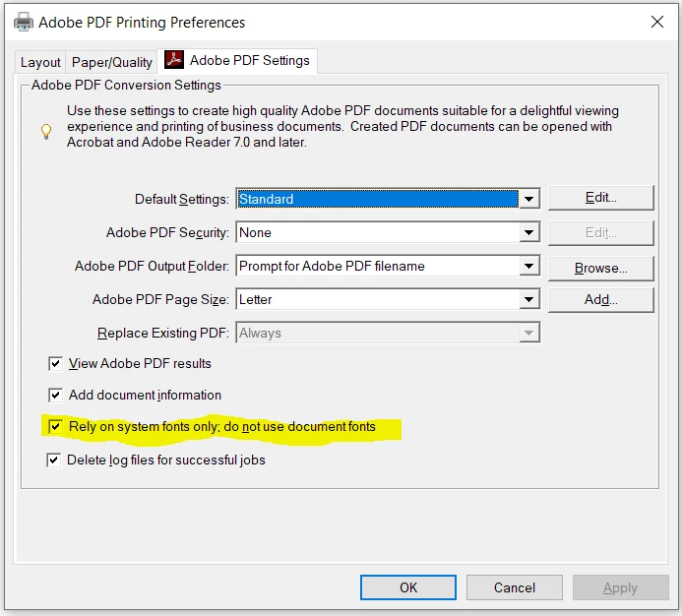Open the Default Settings dropdown arrow
The height and width of the screenshot is (616, 682).
(528, 199)
